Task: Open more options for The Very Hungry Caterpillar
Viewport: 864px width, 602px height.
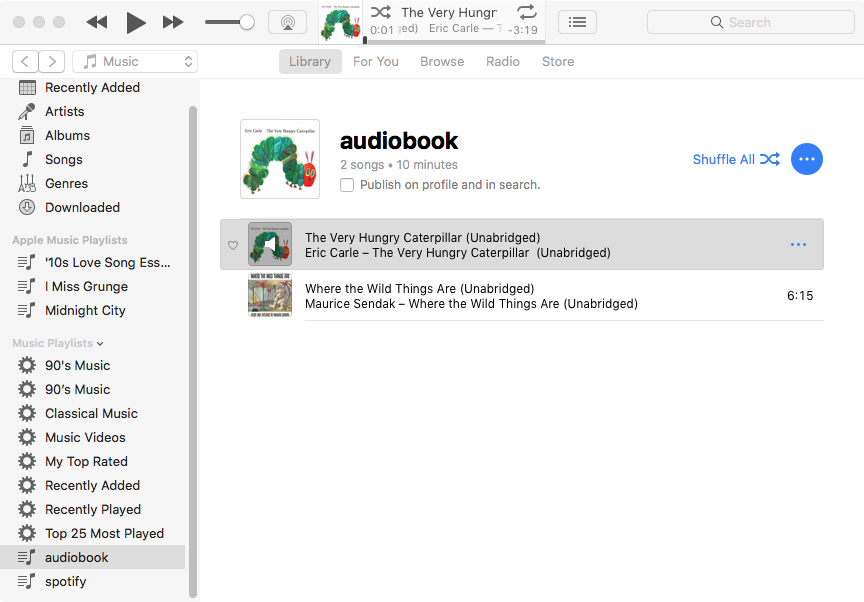Action: (x=798, y=245)
